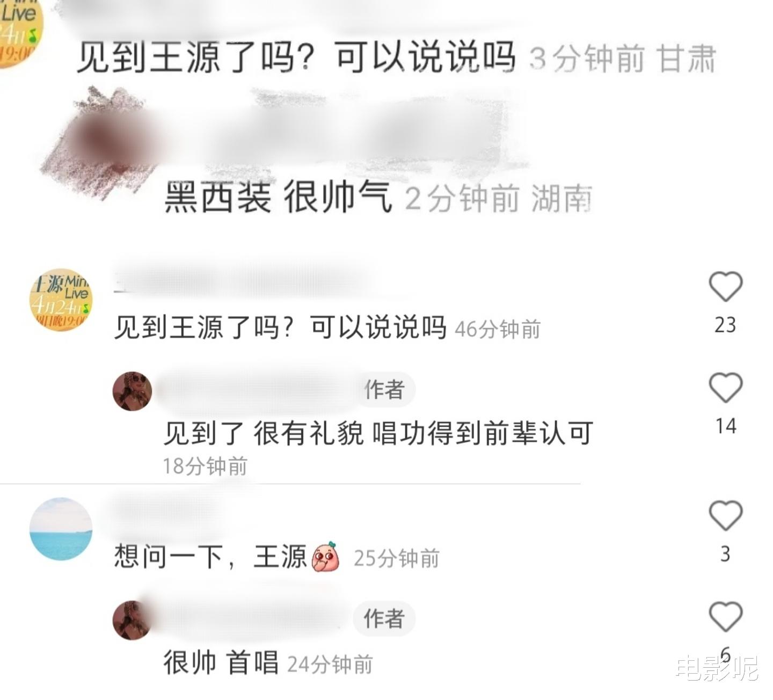Reply to comment '见到王源了吗？可以说说吗' 46分钟前

click(x=280, y=327)
